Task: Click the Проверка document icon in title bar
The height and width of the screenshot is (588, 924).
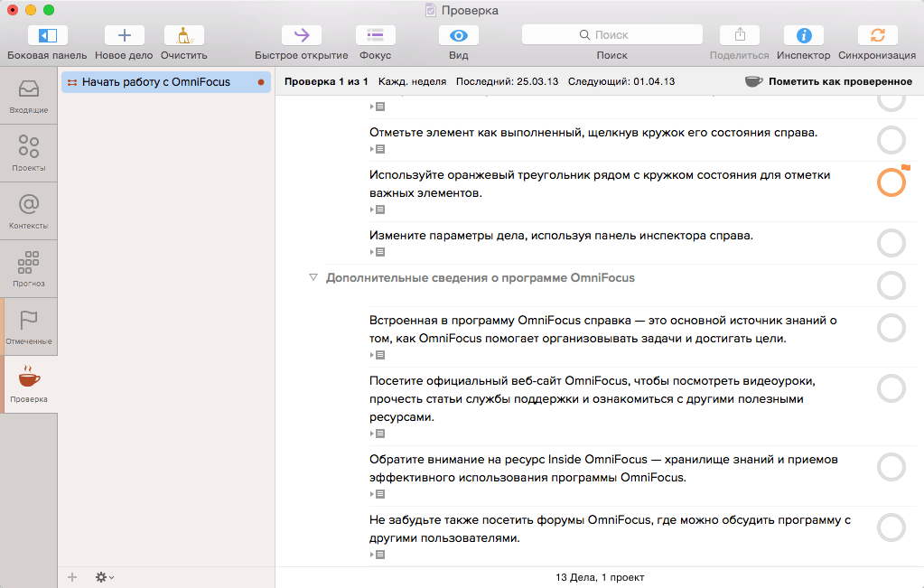Action: point(431,10)
